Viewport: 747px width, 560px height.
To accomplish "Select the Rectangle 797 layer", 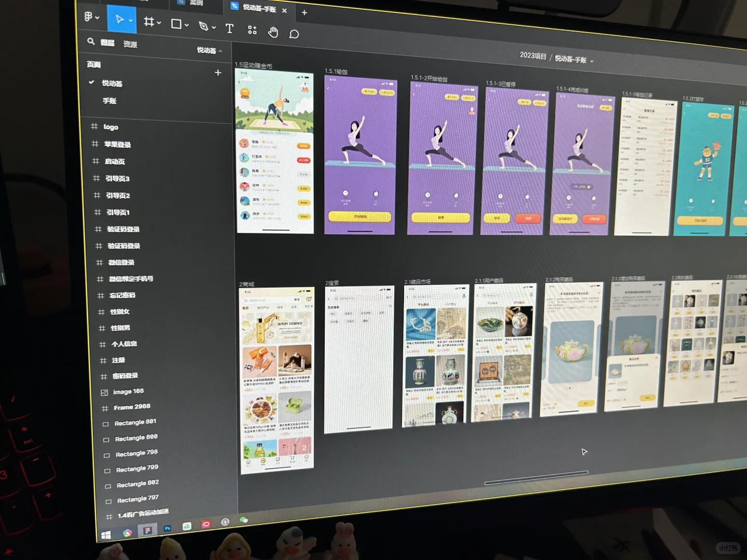I will point(138,499).
